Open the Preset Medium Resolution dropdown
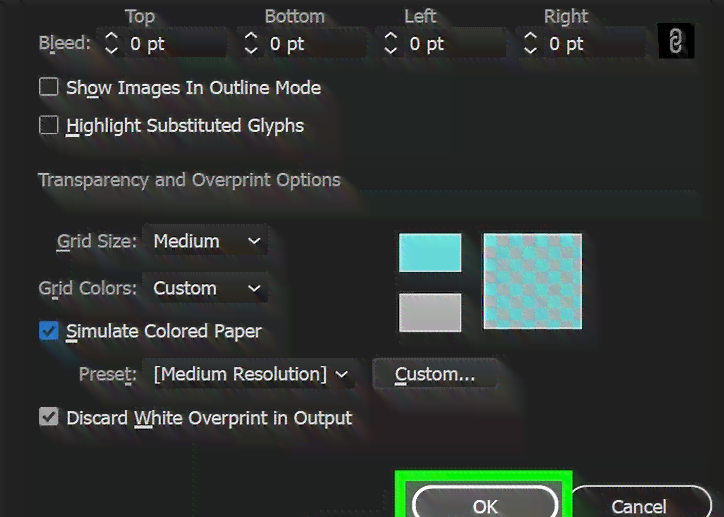 [x=249, y=374]
